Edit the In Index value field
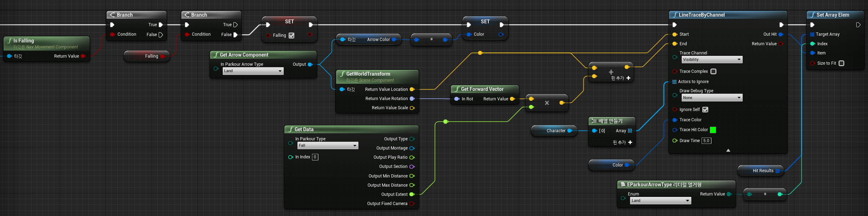The width and height of the screenshot is (868, 216). (315, 157)
